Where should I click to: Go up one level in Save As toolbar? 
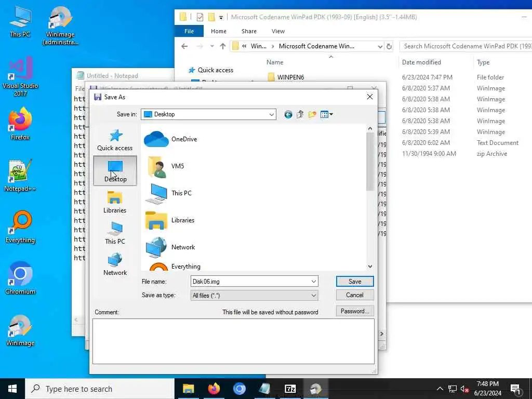[300, 114]
